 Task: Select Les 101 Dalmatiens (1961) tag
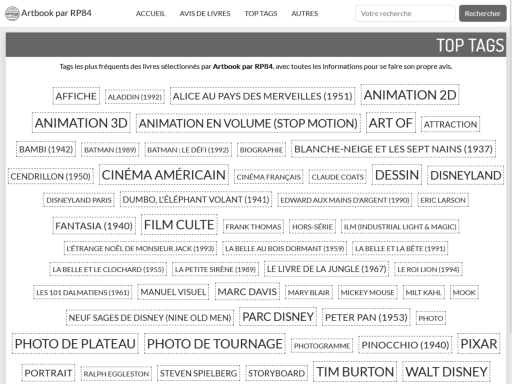(83, 292)
